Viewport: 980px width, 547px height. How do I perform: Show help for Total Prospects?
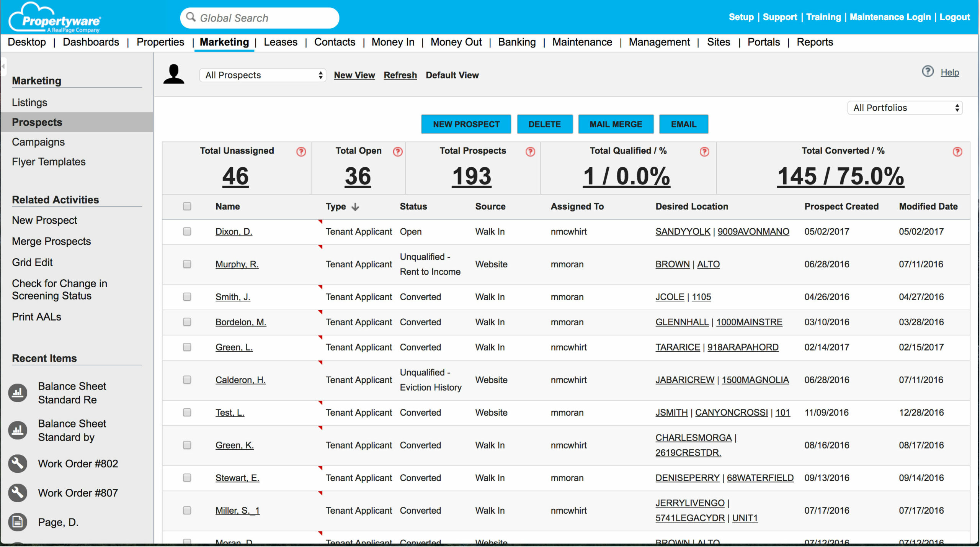(530, 152)
